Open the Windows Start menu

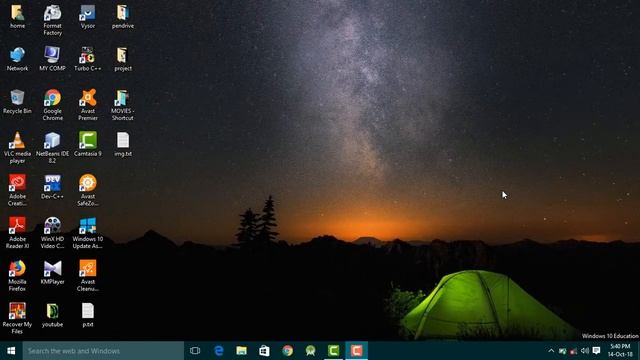(x=11, y=351)
